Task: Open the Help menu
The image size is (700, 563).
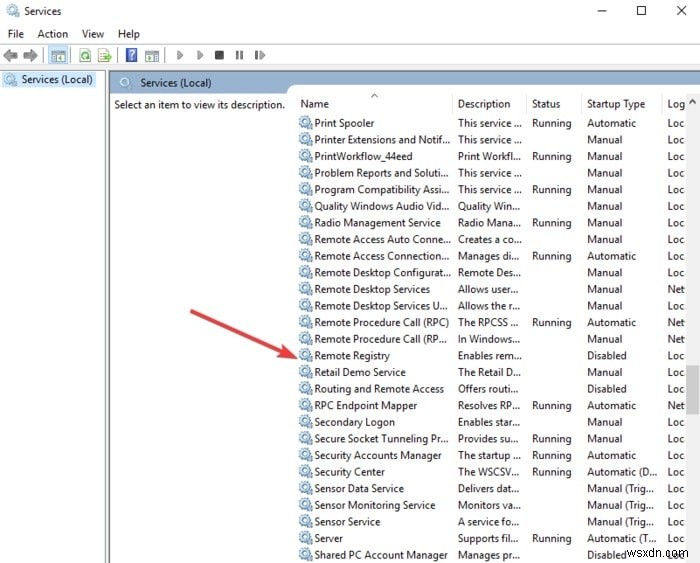Action: point(129,34)
